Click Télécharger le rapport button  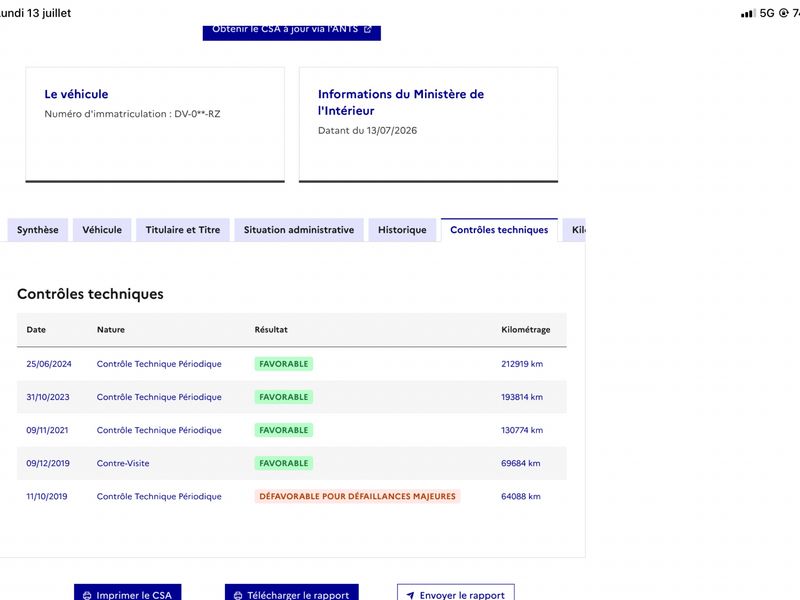click(291, 593)
